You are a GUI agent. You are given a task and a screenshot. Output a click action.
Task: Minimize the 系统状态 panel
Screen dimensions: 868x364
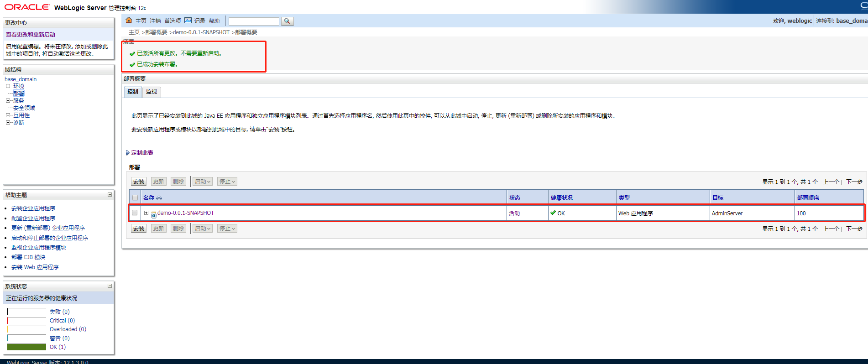point(110,286)
